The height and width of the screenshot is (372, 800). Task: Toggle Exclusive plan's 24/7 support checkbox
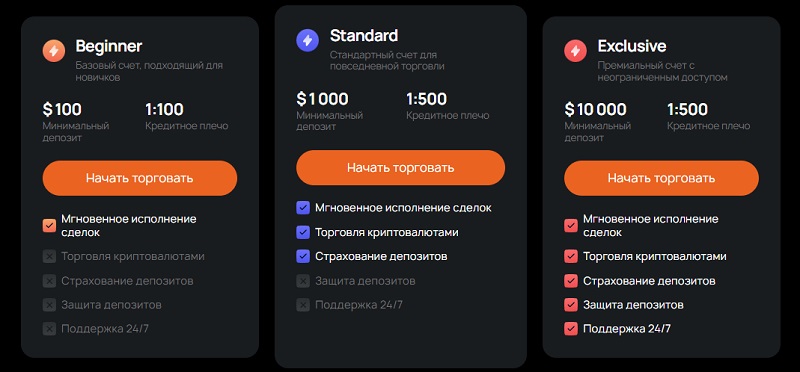pyautogui.click(x=571, y=329)
